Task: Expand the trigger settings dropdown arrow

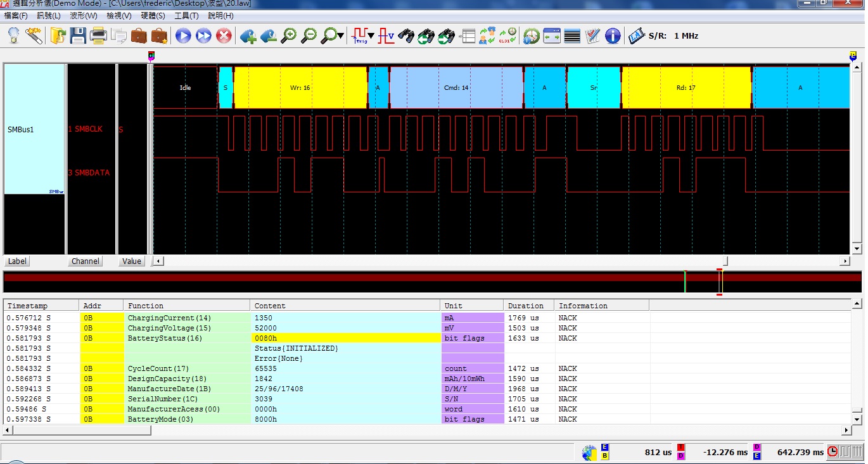Action: 371,36
